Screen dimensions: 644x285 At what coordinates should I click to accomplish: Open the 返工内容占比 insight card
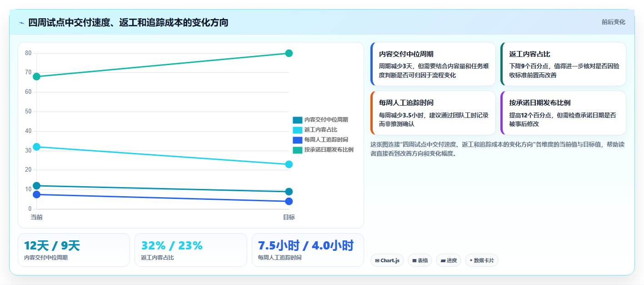point(563,64)
